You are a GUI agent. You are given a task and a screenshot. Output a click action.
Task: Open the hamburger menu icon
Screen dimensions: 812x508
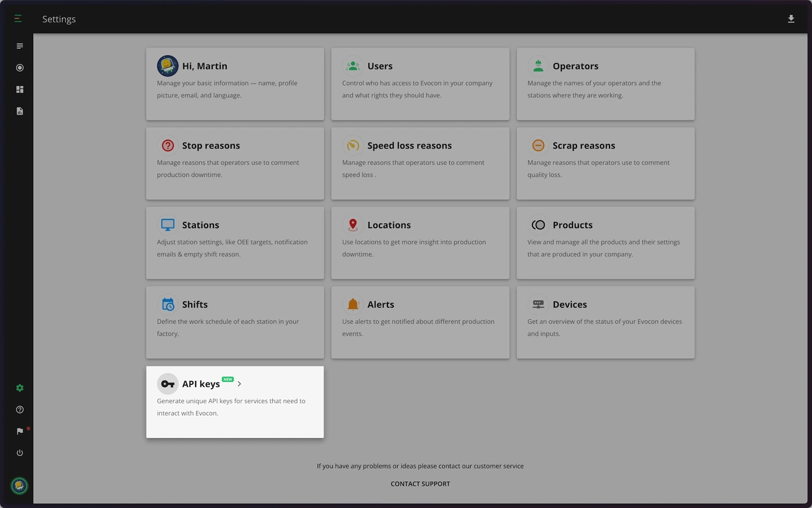(x=18, y=19)
